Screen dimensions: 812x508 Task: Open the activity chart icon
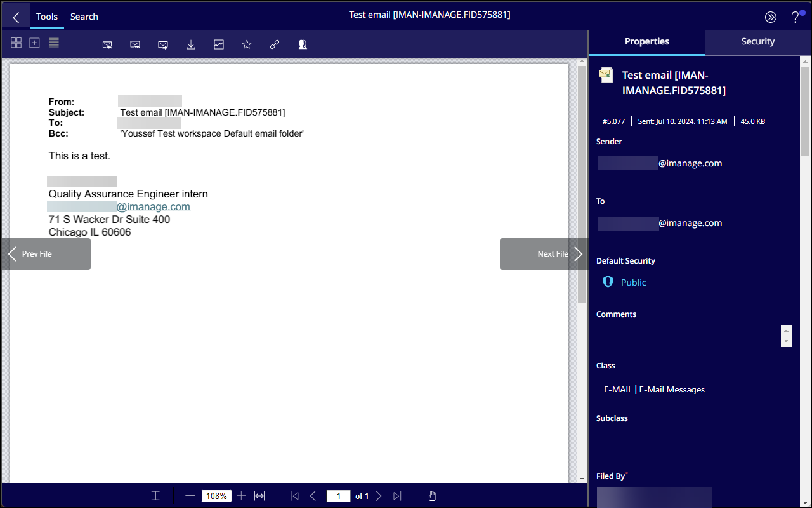(219, 44)
